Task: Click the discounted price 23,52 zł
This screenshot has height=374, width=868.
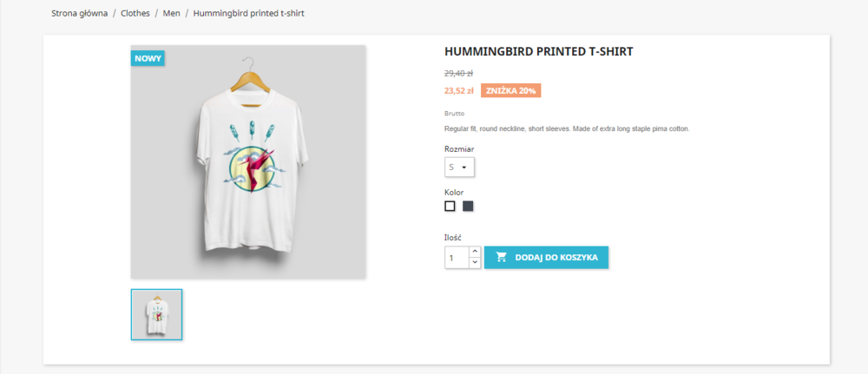Action: [x=459, y=91]
